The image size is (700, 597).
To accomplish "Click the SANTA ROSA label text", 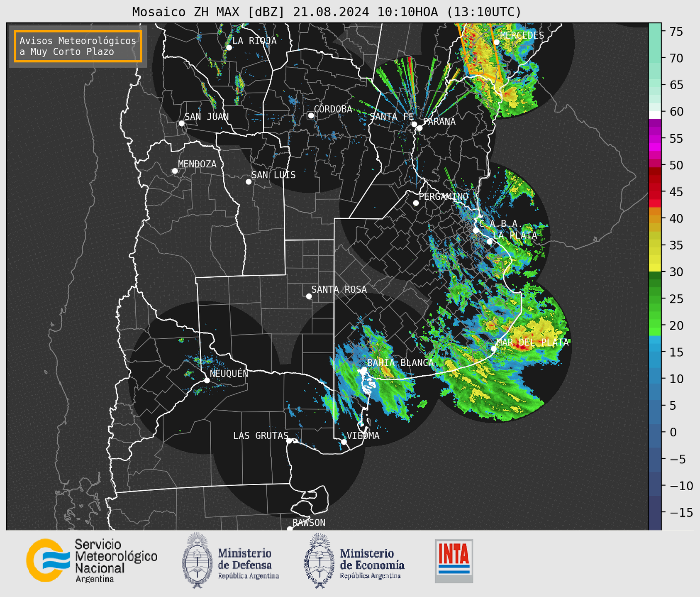I will pyautogui.click(x=339, y=289).
